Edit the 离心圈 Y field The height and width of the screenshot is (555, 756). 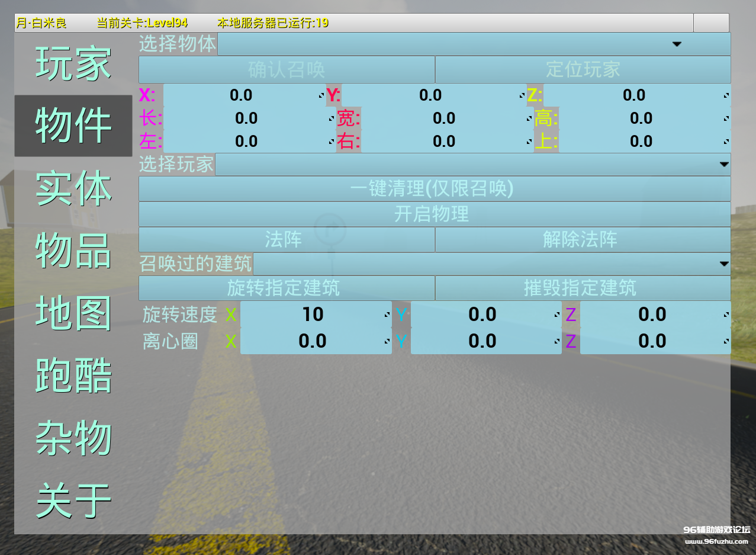(x=485, y=341)
